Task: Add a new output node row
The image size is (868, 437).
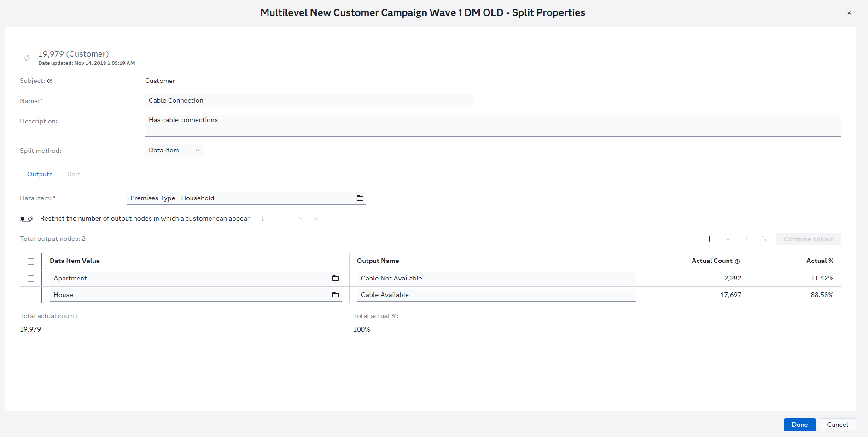Action: tap(710, 239)
